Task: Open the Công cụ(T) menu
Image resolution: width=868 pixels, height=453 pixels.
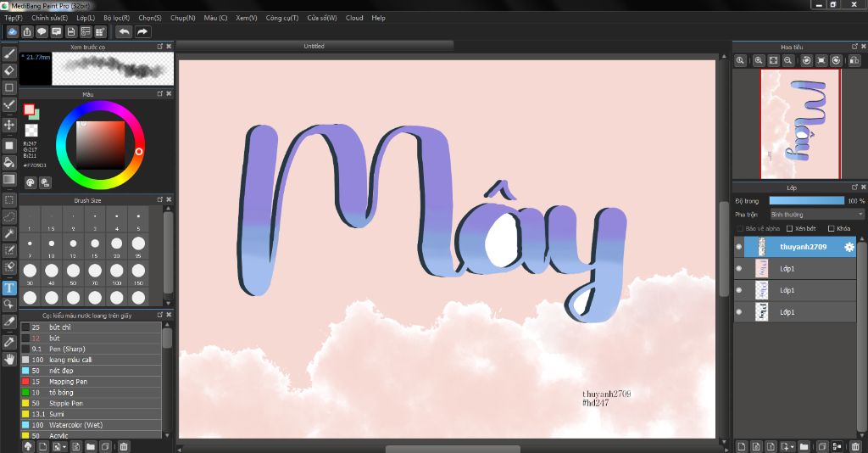Action: click(281, 18)
